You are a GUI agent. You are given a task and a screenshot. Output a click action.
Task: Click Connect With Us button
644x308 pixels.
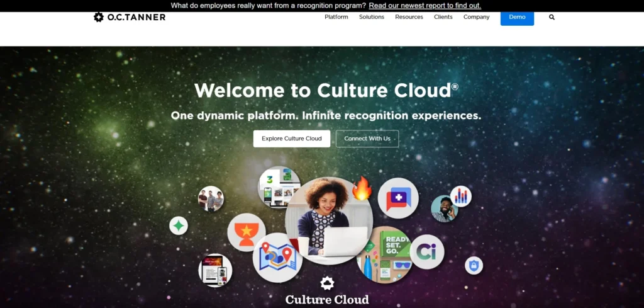(x=367, y=139)
